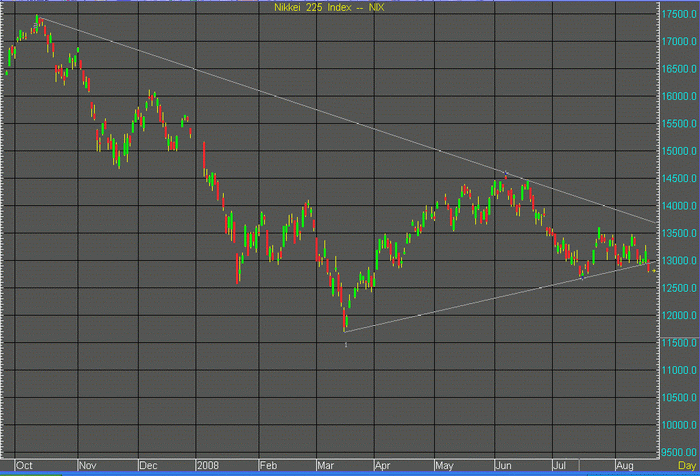Click the Oct label on time axis

(24, 466)
